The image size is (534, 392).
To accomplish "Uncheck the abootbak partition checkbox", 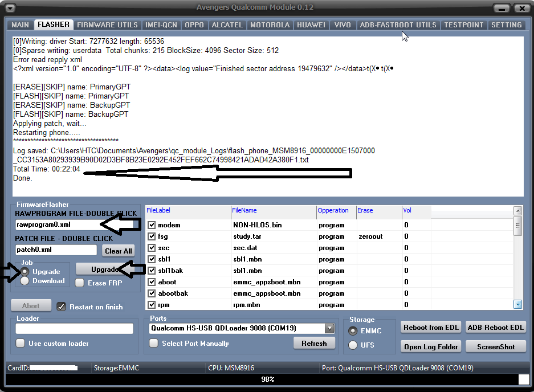I will tap(152, 293).
